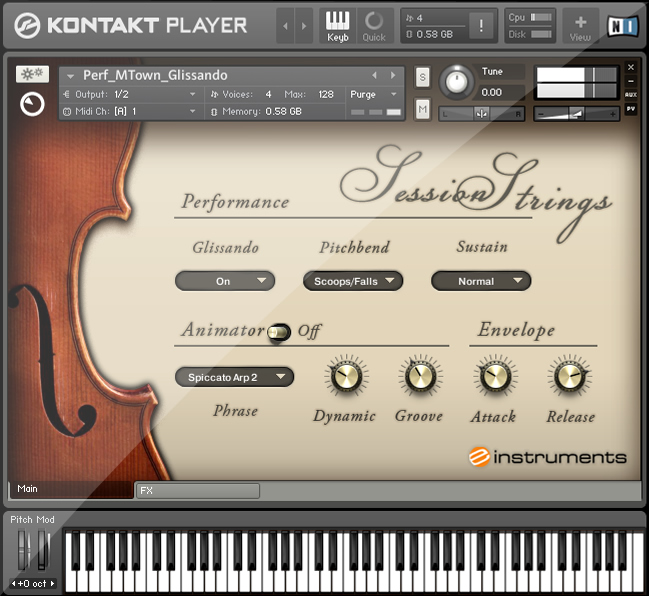Toggle the AUX sends button
The width and height of the screenshot is (649, 596).
pos(631,95)
